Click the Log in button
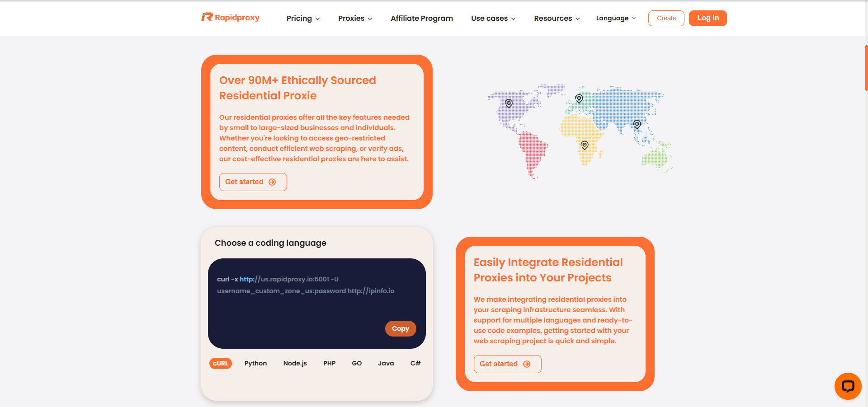 (x=708, y=18)
